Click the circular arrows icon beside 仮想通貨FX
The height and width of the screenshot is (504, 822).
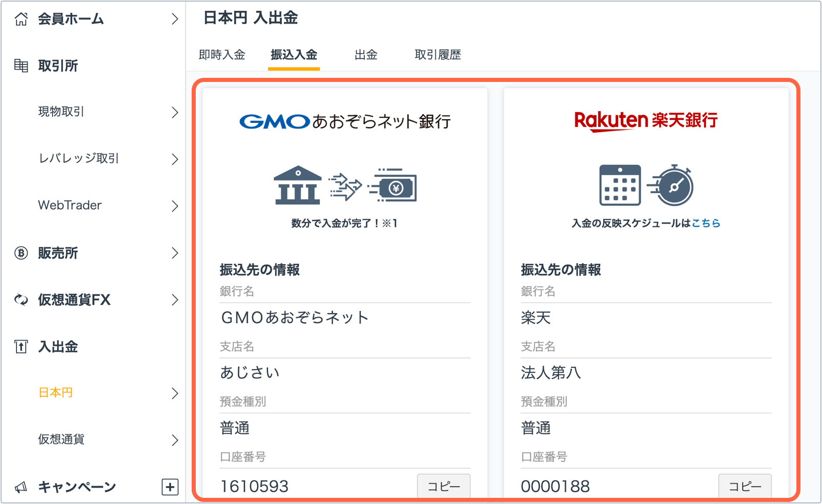21,300
